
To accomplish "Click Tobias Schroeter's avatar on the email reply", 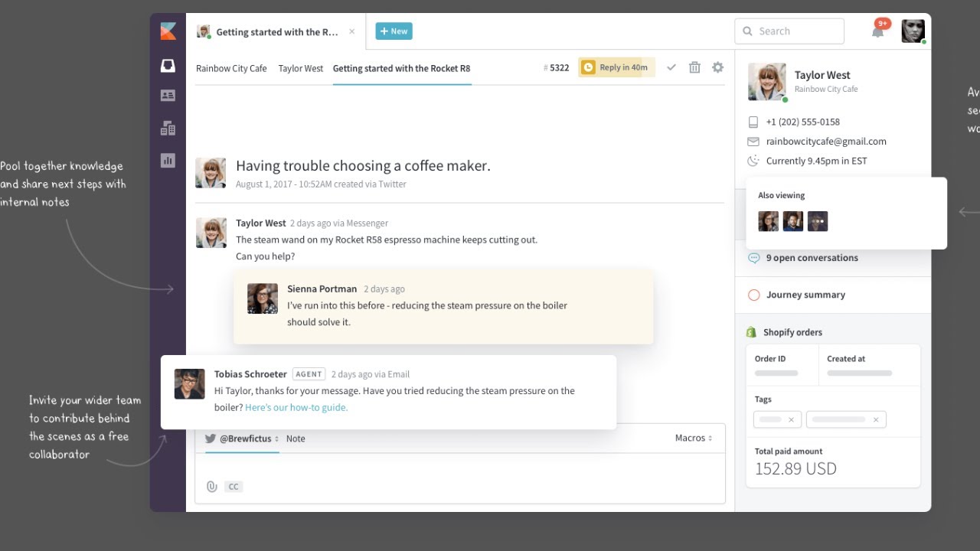I will click(x=190, y=384).
